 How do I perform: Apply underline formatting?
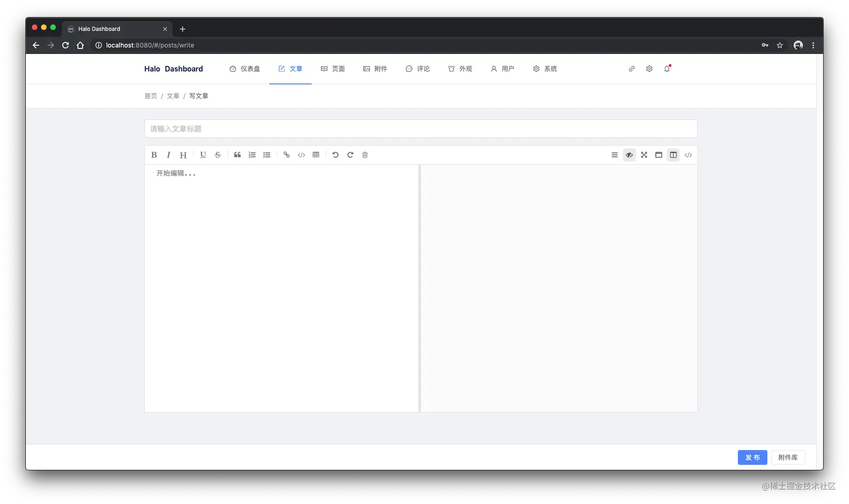(203, 155)
